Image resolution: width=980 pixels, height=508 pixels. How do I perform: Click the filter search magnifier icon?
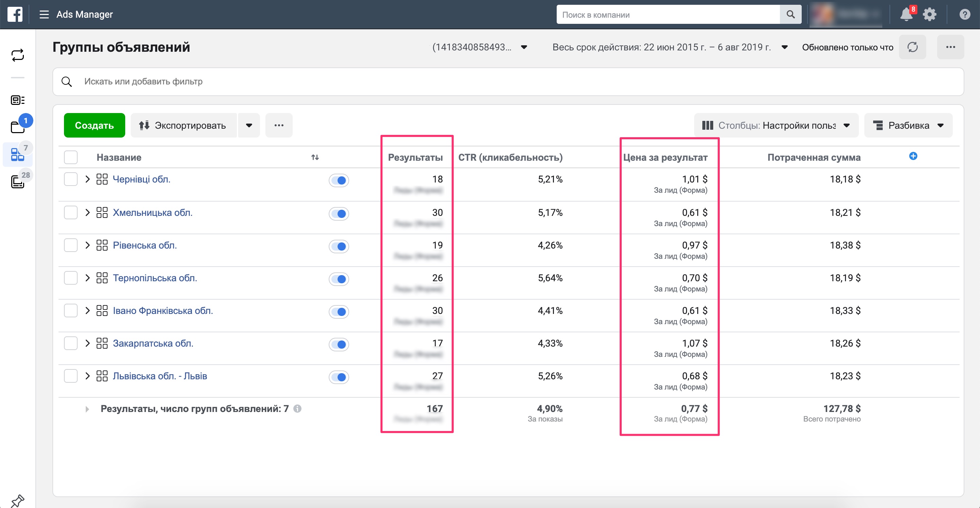coord(67,81)
